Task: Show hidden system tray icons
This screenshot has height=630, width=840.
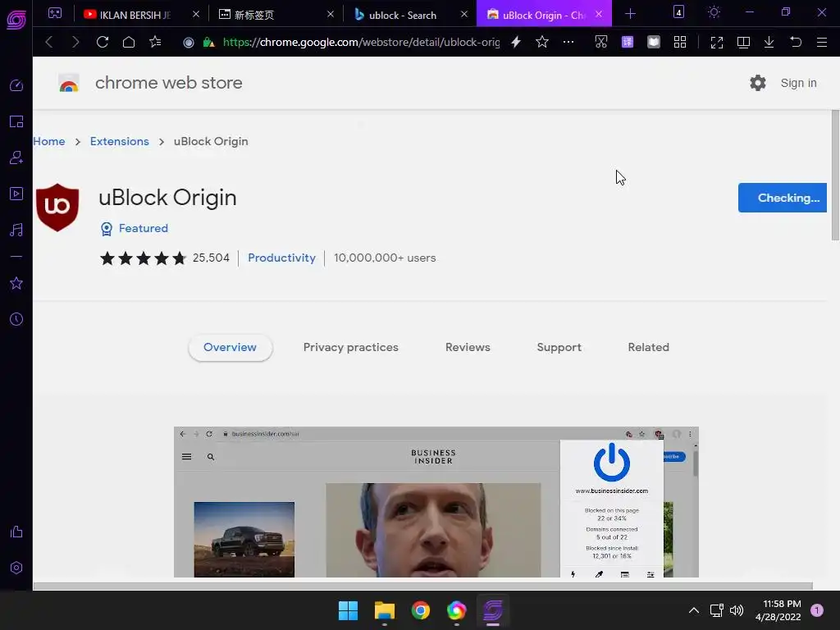Action: [694, 610]
